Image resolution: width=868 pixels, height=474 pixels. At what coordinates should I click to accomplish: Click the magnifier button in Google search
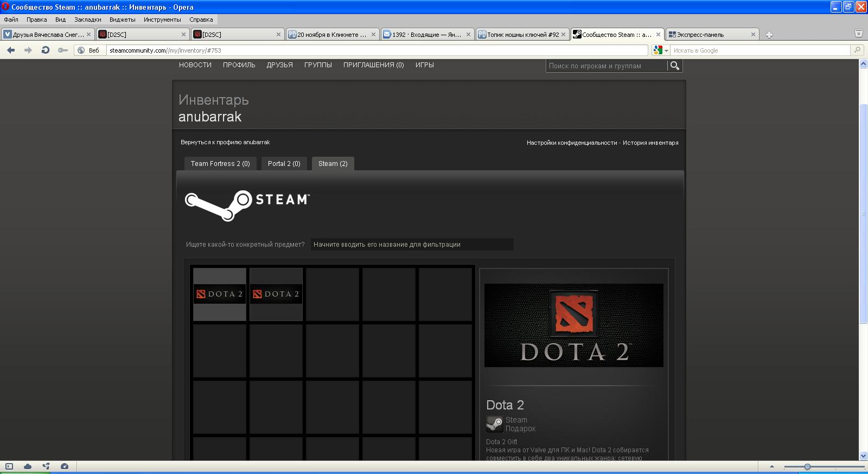[x=857, y=50]
